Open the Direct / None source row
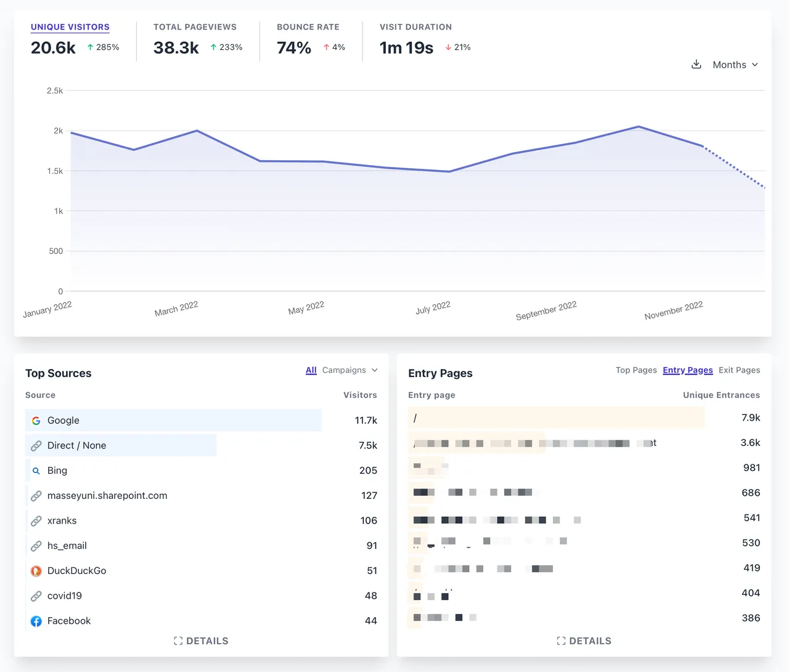Viewport: 789px width, 672px height. point(201,445)
